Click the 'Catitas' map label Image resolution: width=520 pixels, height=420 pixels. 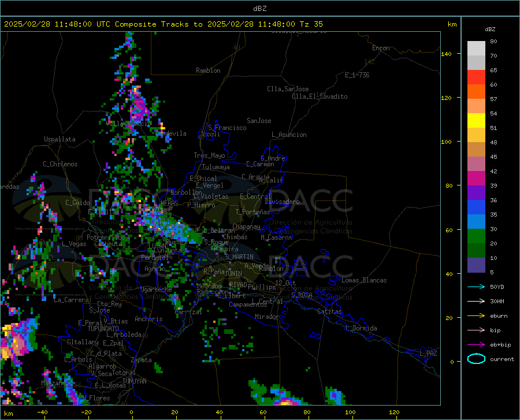click(329, 311)
